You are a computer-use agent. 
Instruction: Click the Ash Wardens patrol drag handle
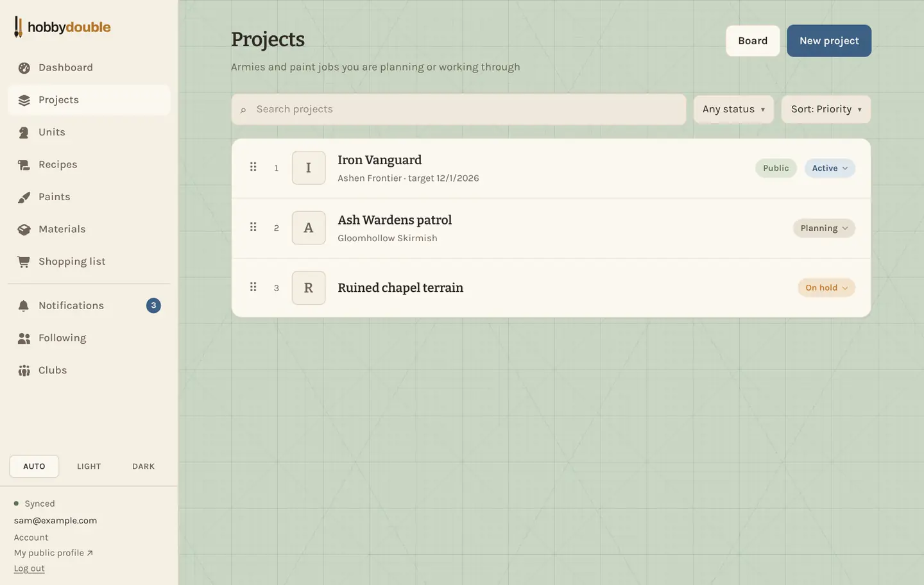click(x=253, y=227)
